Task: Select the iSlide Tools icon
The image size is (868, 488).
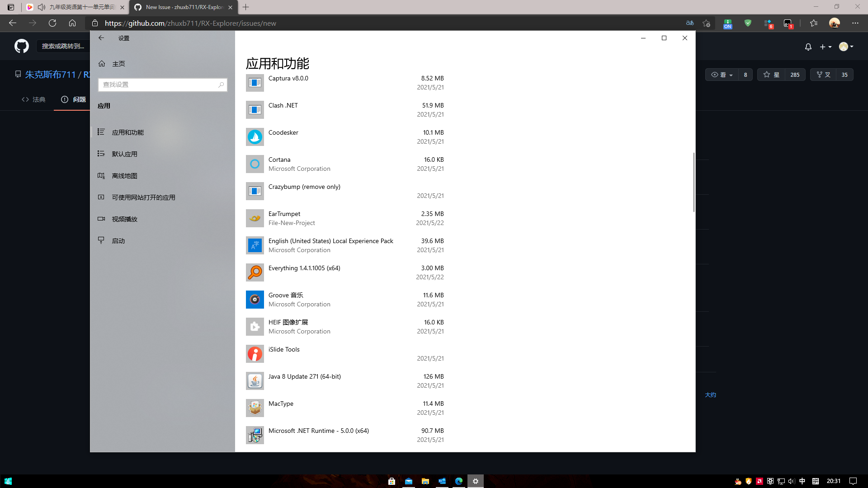Action: [255, 354]
